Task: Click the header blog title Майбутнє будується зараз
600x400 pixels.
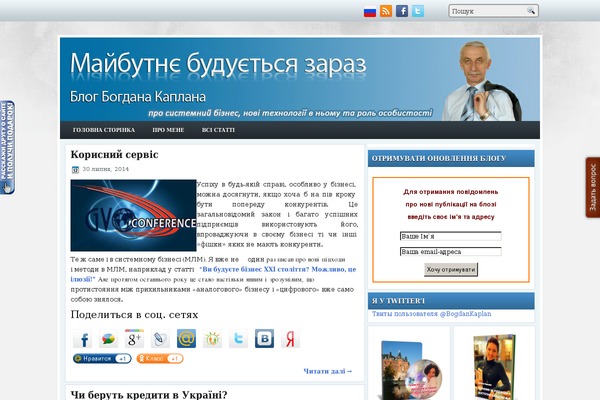Action: 218,64
